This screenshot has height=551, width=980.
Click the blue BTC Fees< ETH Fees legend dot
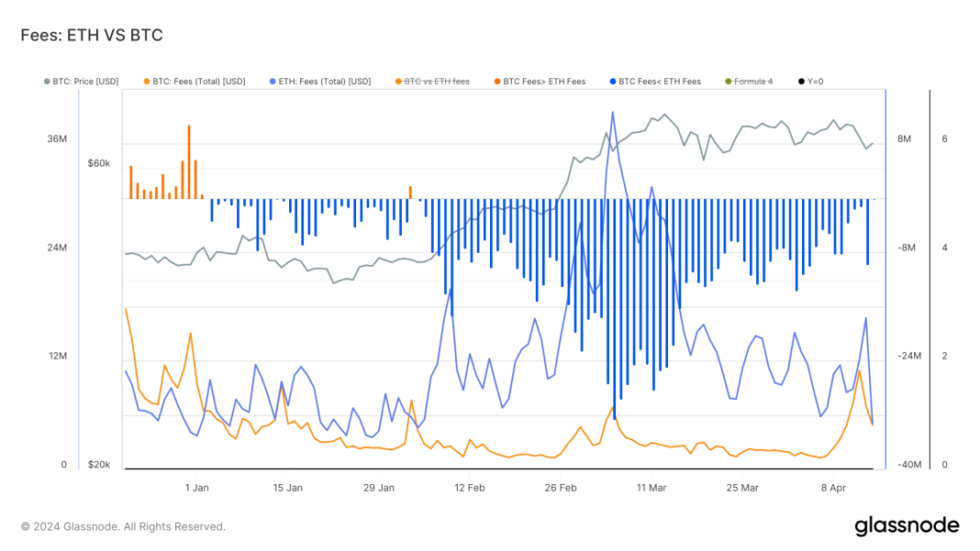click(x=611, y=81)
